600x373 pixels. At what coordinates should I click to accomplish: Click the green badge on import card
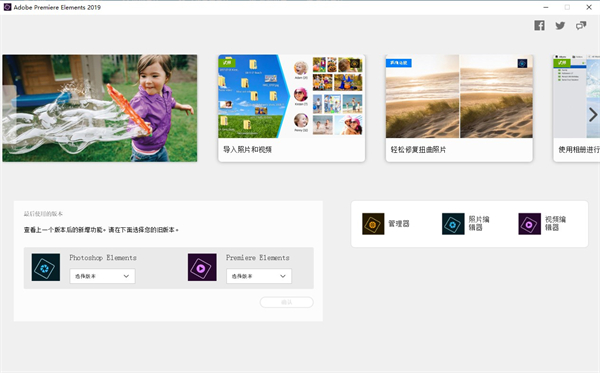227,62
